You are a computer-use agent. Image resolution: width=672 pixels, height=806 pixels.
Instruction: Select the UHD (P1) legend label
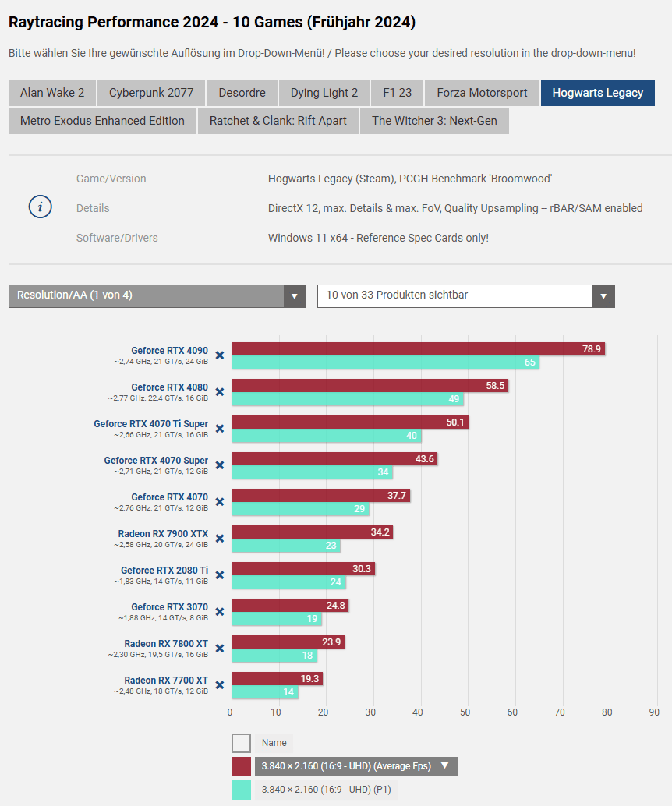coord(326,790)
